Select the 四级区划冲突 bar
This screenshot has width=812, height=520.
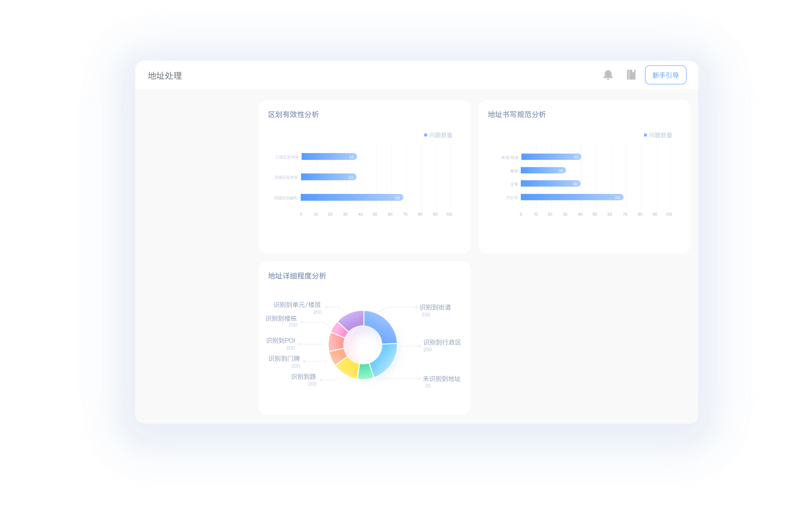329,177
